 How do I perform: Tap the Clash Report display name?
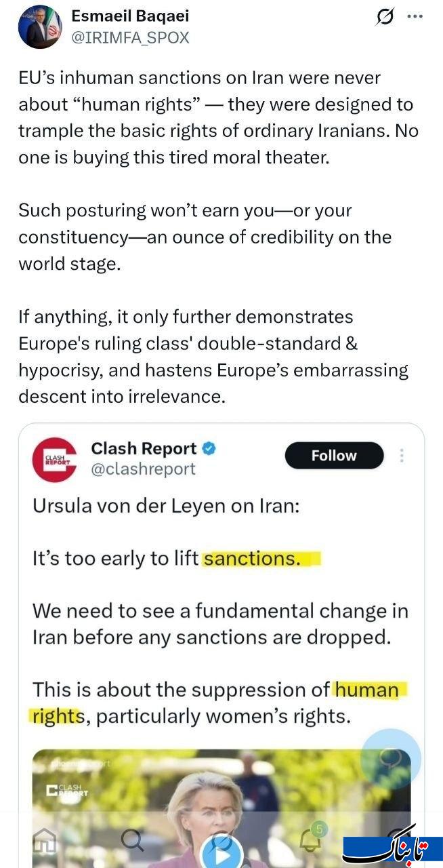tap(144, 448)
